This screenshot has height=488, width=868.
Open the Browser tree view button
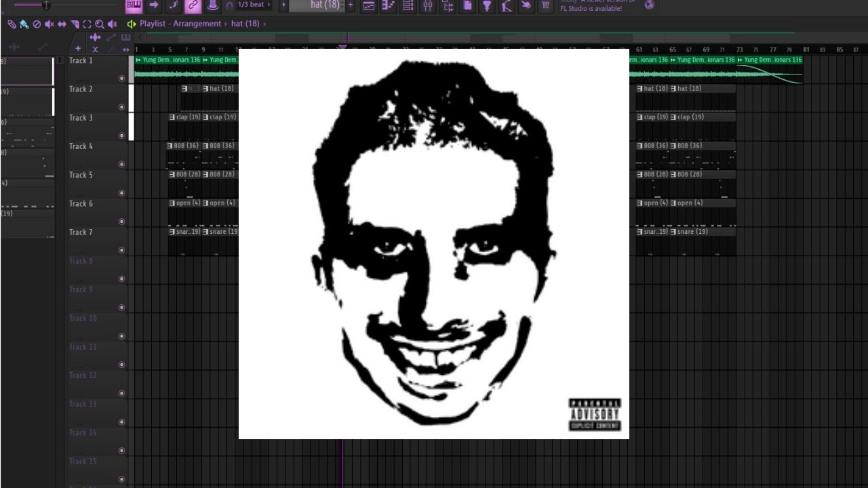tap(448, 6)
